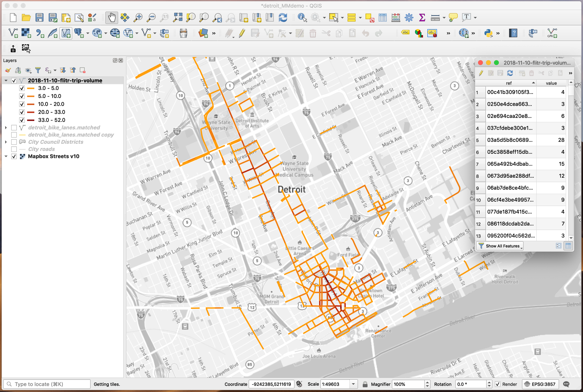Expand the attribute table toolbar overflow chevron

570,73
